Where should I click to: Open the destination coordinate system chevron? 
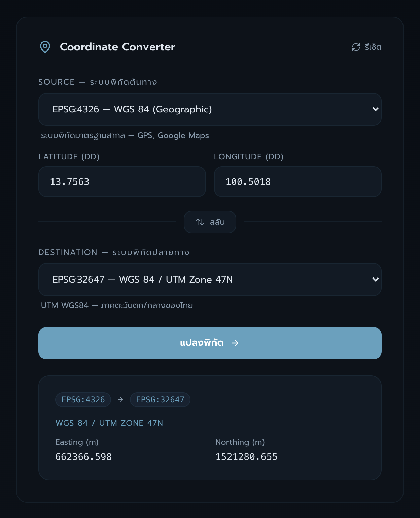tap(375, 280)
